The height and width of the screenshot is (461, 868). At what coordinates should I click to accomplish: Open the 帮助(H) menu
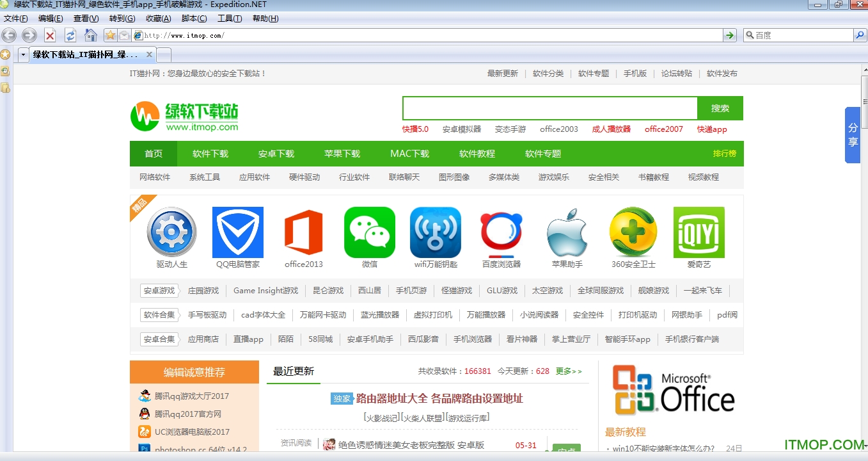click(265, 19)
